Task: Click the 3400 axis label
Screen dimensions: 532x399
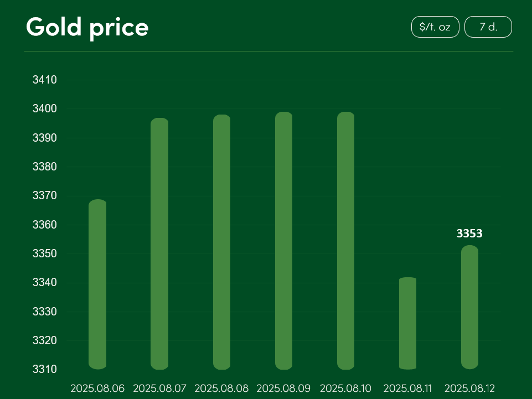Action: [44, 108]
